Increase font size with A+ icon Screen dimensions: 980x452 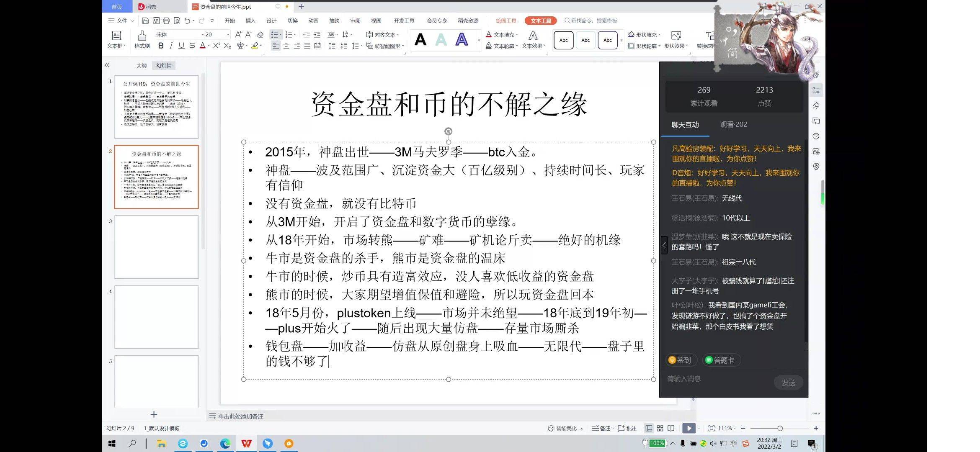[x=238, y=34]
